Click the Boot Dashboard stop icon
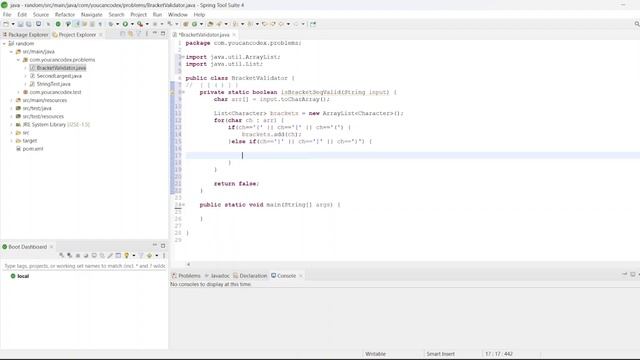 click(x=78, y=256)
